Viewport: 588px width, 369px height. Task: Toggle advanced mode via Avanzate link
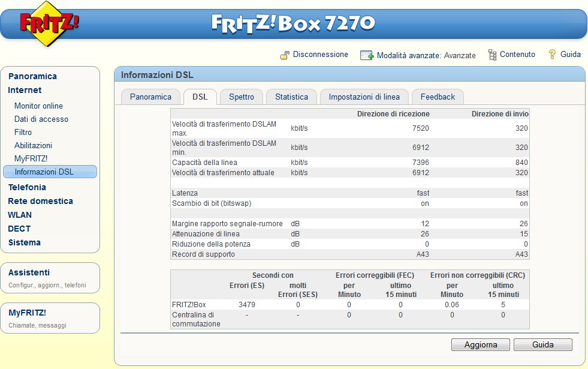[x=460, y=55]
